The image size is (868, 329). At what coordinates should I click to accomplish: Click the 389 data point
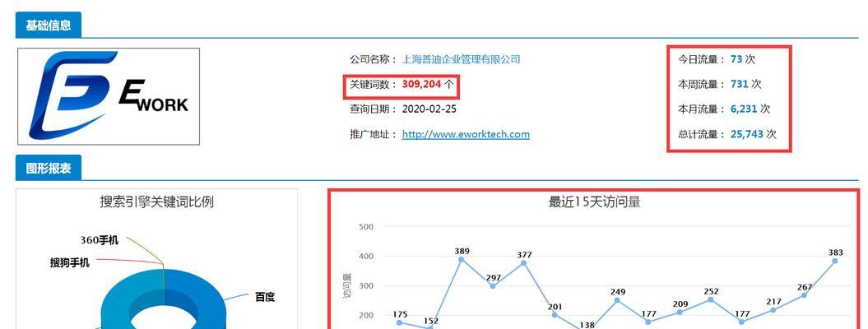(x=461, y=259)
